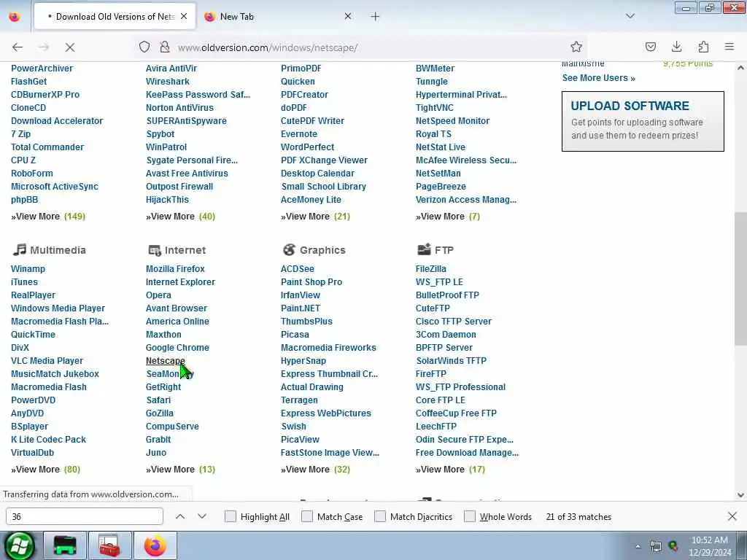
Task: Open the Windows Start menu
Action: point(19,545)
